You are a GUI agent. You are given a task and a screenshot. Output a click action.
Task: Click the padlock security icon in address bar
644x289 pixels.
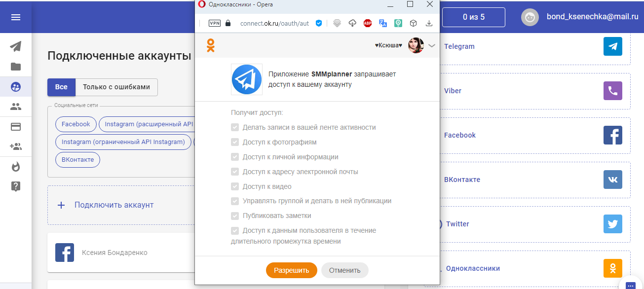pyautogui.click(x=227, y=23)
